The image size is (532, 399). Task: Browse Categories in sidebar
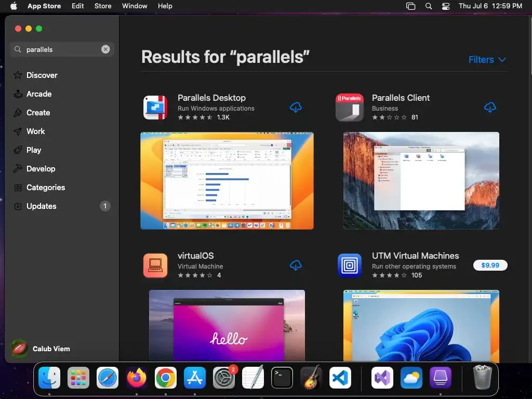pyautogui.click(x=62, y=187)
